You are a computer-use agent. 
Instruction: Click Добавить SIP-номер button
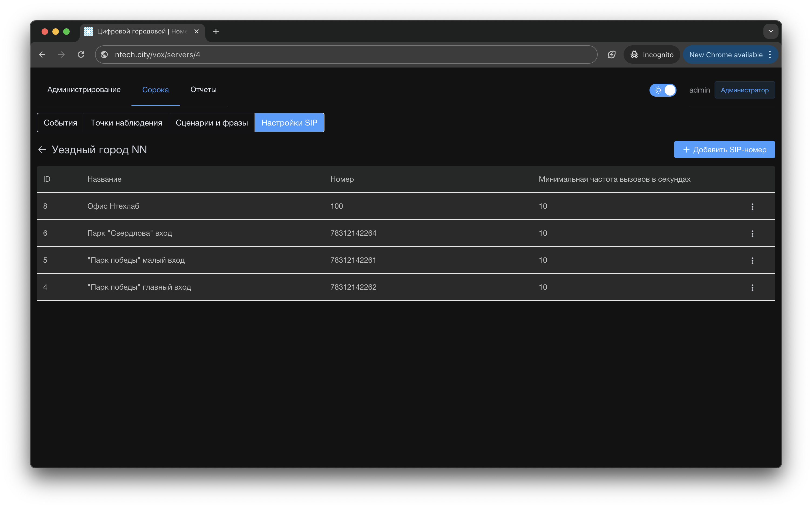tap(724, 150)
